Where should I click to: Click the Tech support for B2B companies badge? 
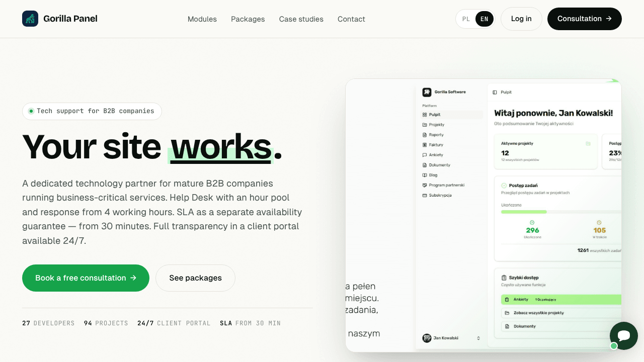92,111
